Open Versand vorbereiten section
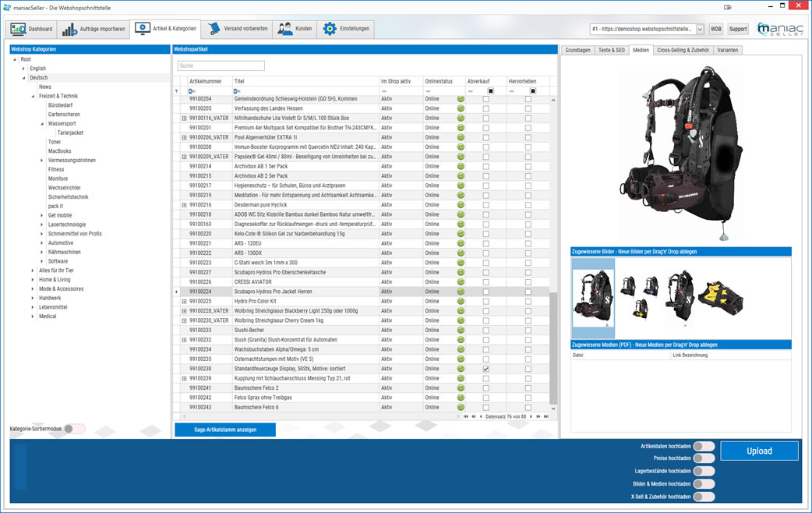The width and height of the screenshot is (812, 513). (x=238, y=29)
